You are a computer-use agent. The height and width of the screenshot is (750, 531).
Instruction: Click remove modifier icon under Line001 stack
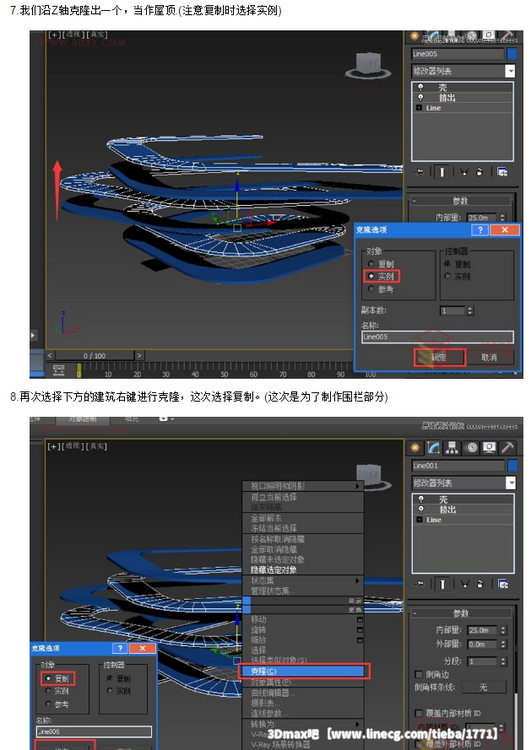[480, 584]
